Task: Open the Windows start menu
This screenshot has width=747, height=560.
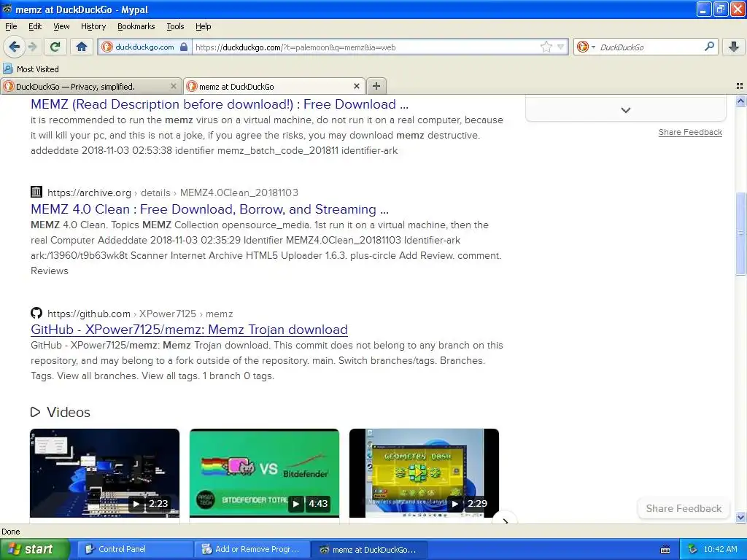Action: pos(34,549)
